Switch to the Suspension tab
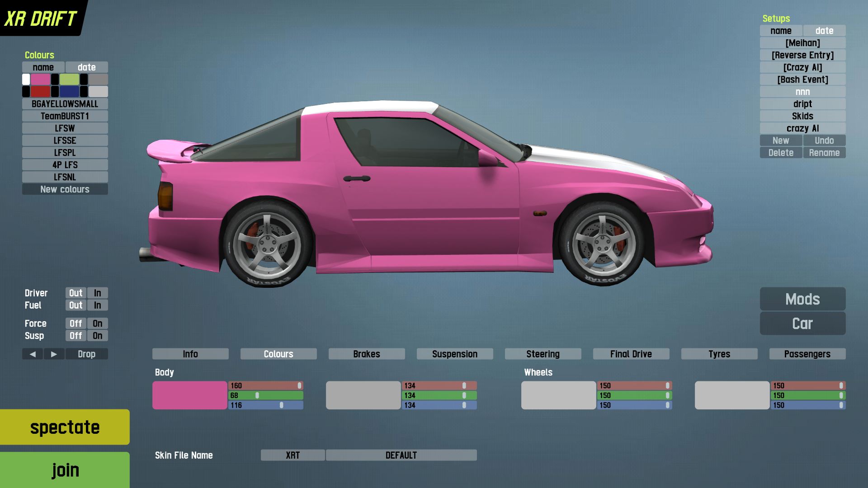This screenshot has width=868, height=488. click(454, 354)
